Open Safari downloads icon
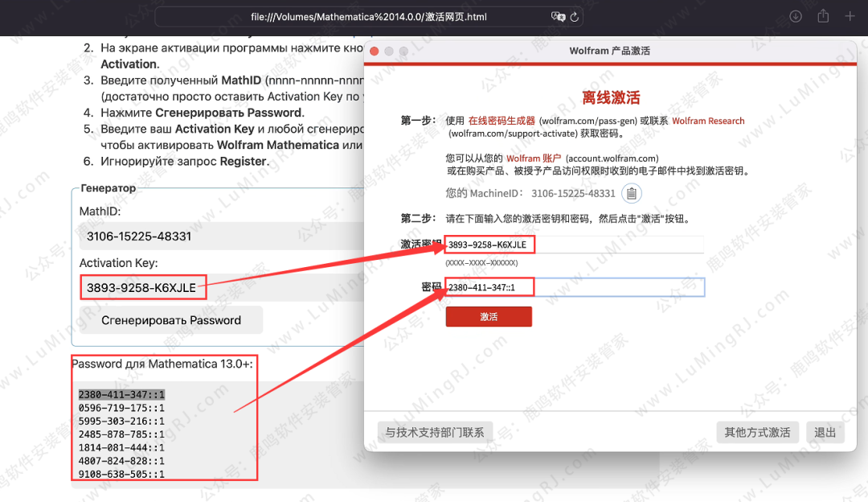 [796, 17]
